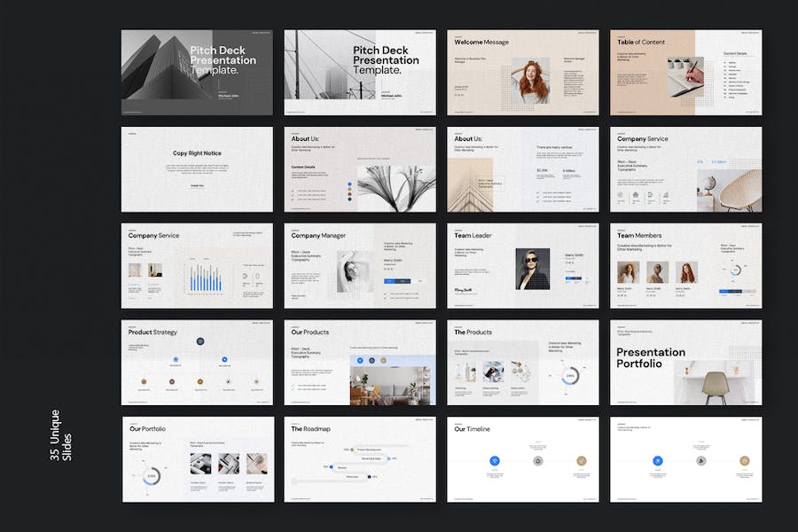
Task: Click the gray middle icon on Our Timeline slide
Action: [x=538, y=460]
